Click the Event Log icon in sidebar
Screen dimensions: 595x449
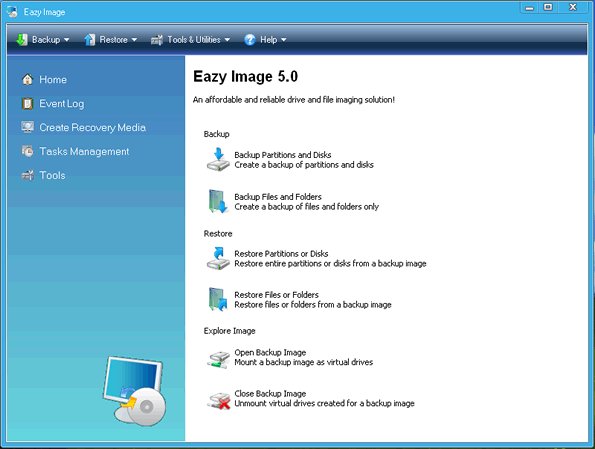click(27, 104)
